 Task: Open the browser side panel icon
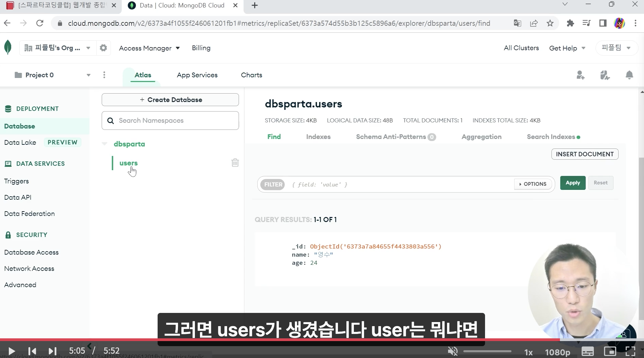point(603,23)
